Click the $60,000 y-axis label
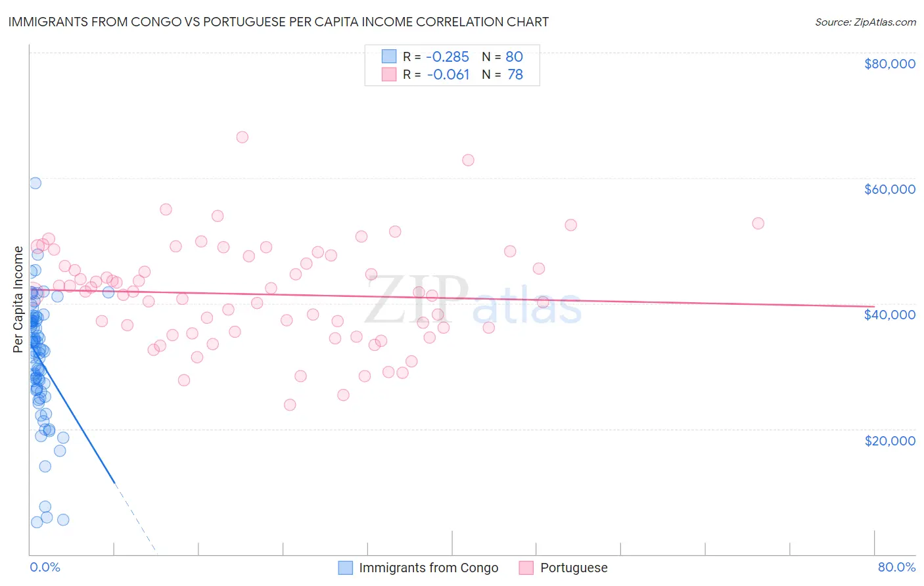 890,189
